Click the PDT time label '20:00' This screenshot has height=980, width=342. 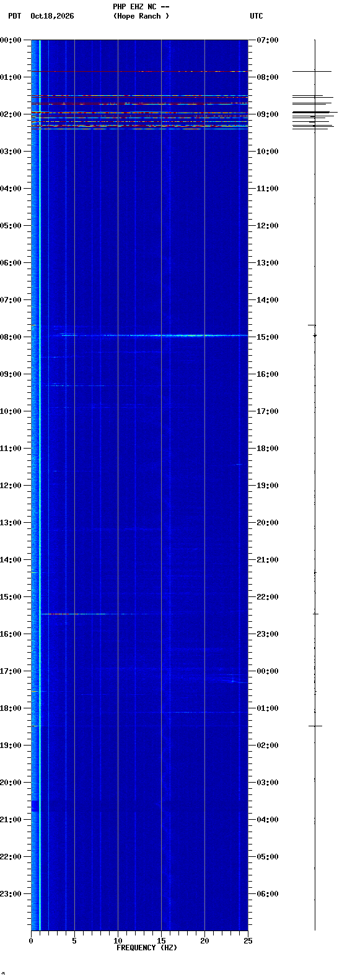tap(11, 783)
